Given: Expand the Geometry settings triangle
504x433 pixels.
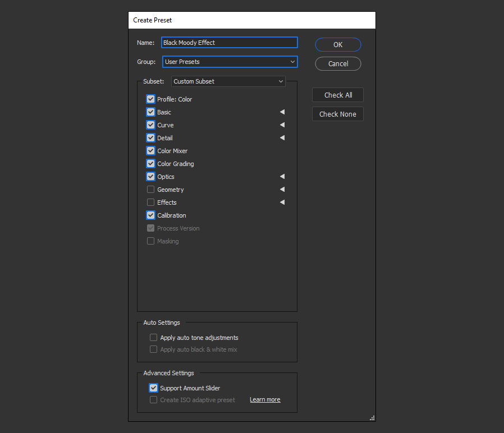Looking at the screenshot, I should (x=282, y=189).
